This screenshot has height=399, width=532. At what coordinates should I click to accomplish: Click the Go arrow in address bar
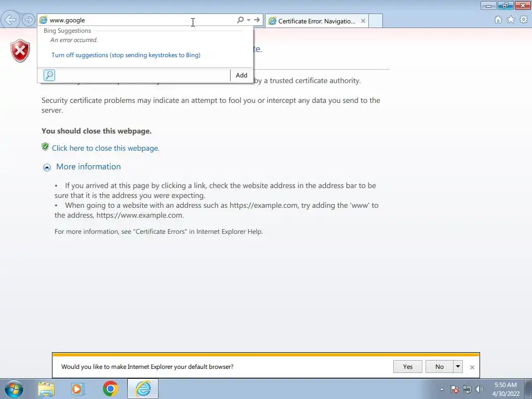257,20
